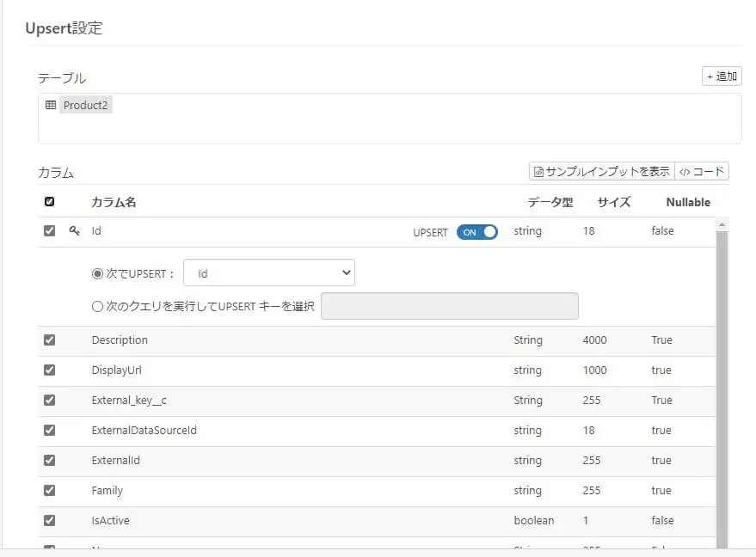Click the column list vertical scrollbar thumb

click(722, 389)
